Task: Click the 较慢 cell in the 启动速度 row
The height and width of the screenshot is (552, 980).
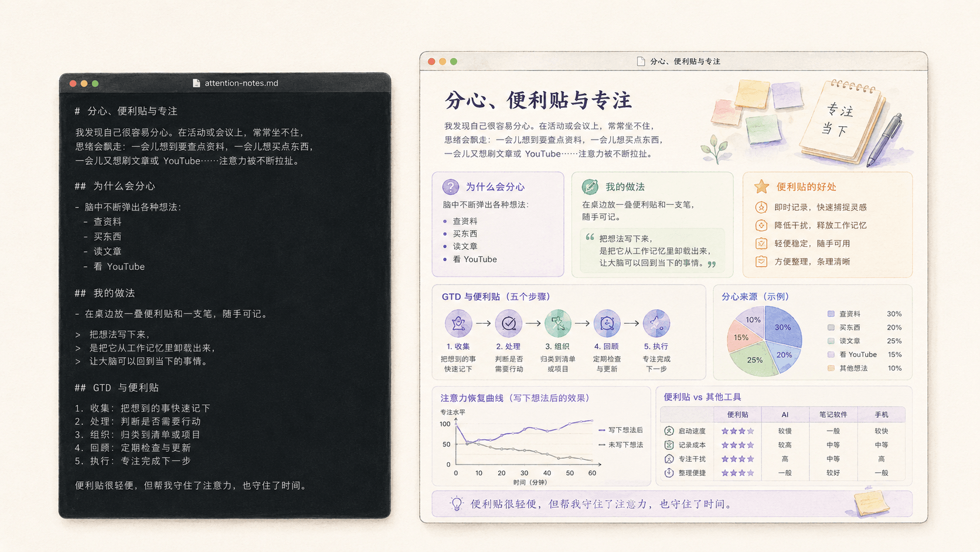Action: click(x=785, y=431)
